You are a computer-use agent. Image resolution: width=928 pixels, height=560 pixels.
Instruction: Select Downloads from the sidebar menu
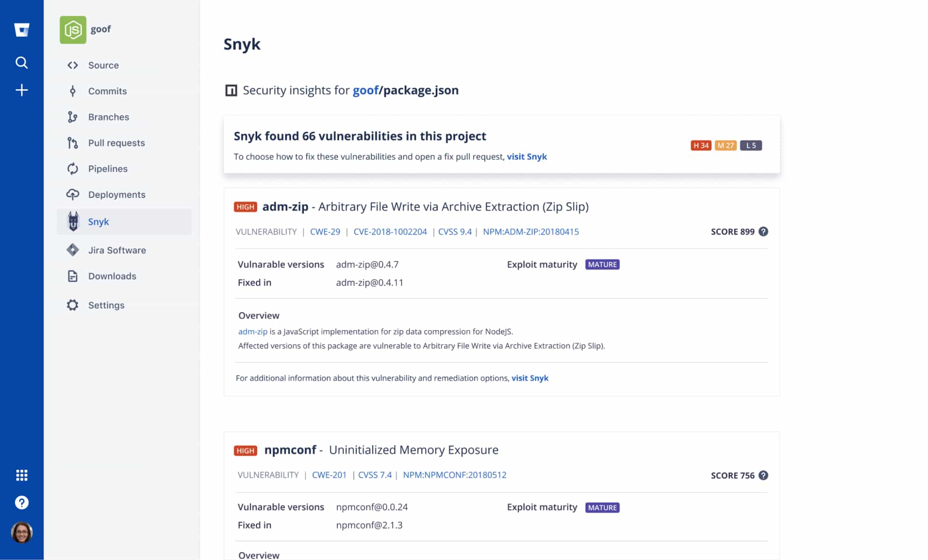coord(112,276)
